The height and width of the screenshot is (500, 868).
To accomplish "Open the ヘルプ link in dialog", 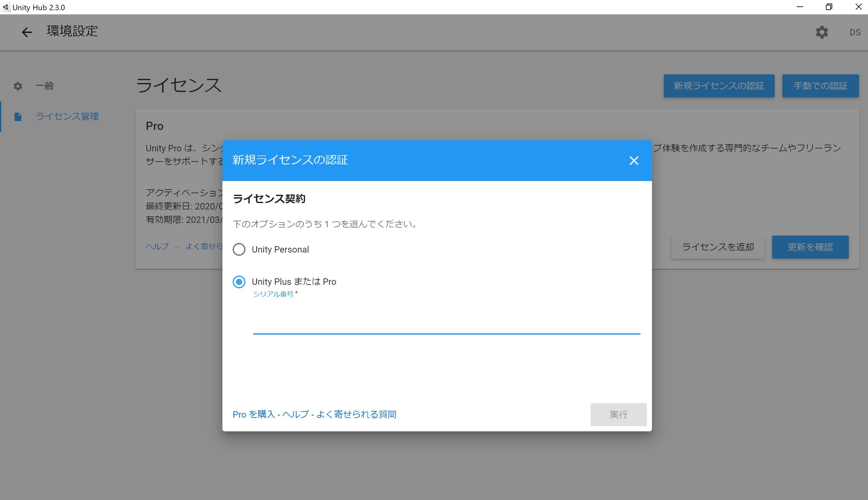I will pos(295,414).
